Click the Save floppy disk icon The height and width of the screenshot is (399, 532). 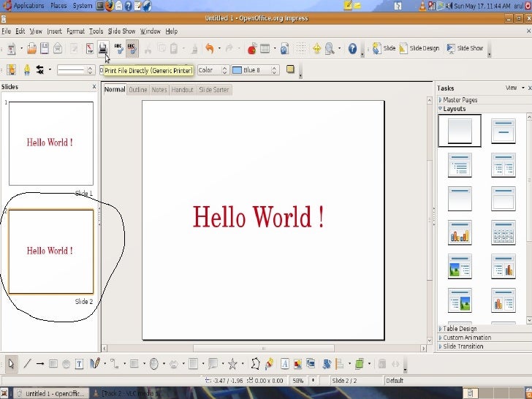(x=45, y=48)
